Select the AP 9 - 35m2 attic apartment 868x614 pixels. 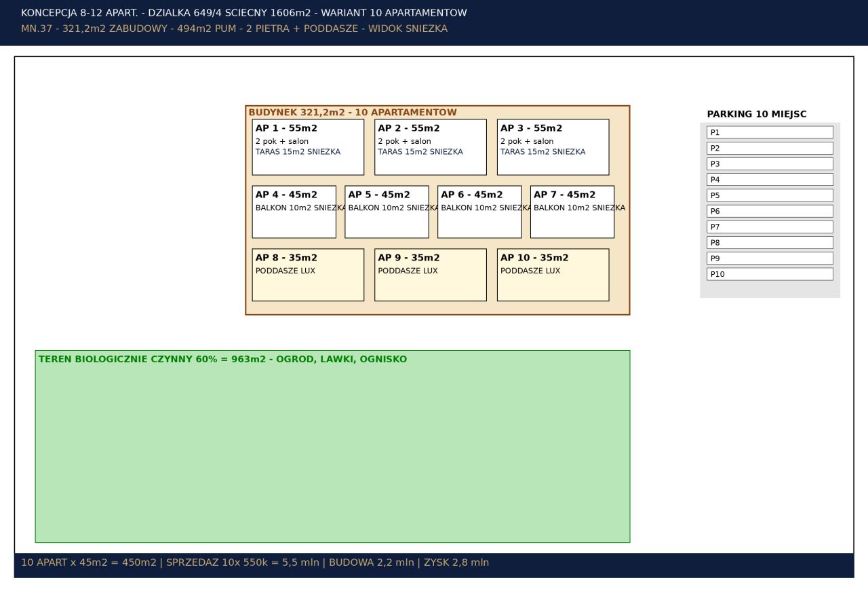click(x=431, y=275)
